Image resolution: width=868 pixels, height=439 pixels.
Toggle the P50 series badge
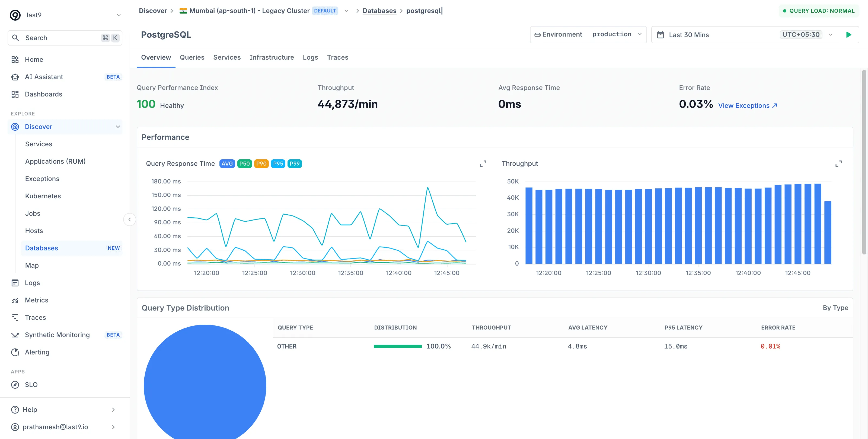[x=244, y=164]
